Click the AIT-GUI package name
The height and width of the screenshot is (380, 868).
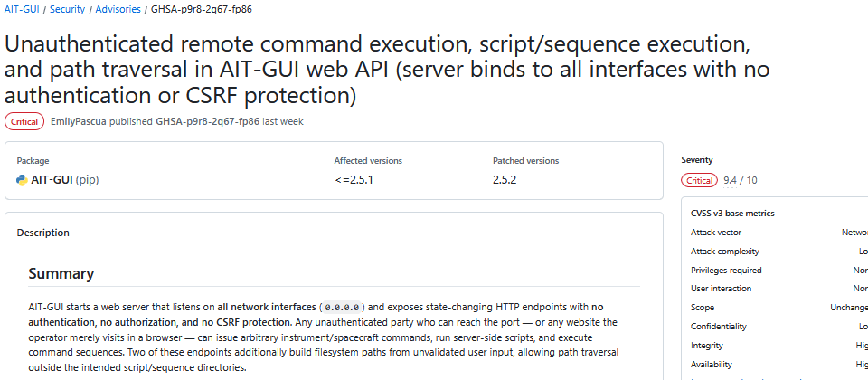pyautogui.click(x=52, y=180)
